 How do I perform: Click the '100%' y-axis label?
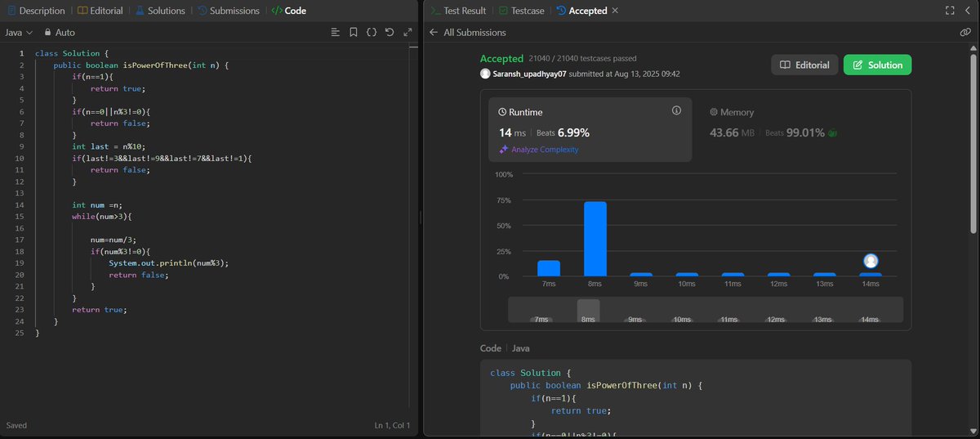(x=504, y=175)
